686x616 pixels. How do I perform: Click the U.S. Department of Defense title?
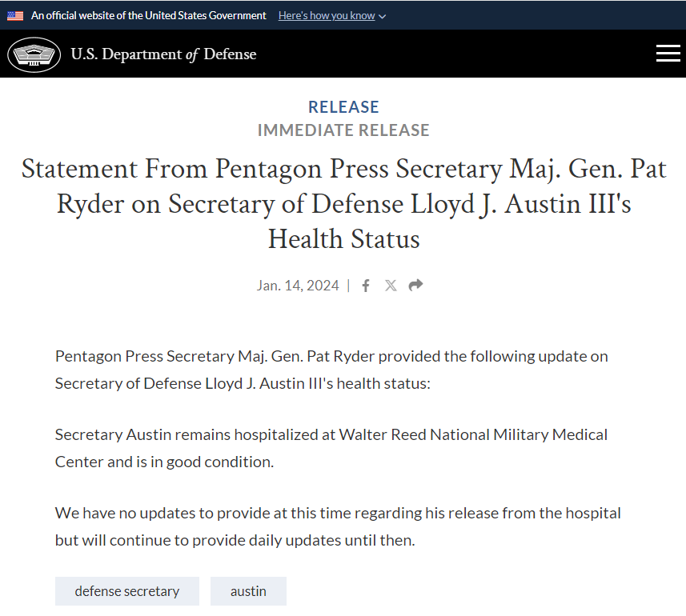click(x=163, y=54)
